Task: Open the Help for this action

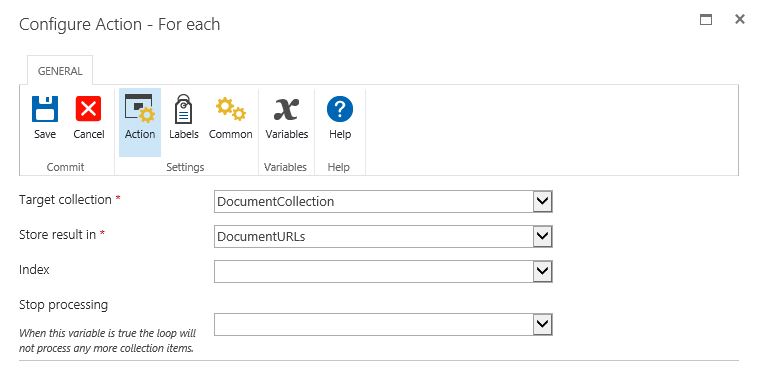Action: 340,118
